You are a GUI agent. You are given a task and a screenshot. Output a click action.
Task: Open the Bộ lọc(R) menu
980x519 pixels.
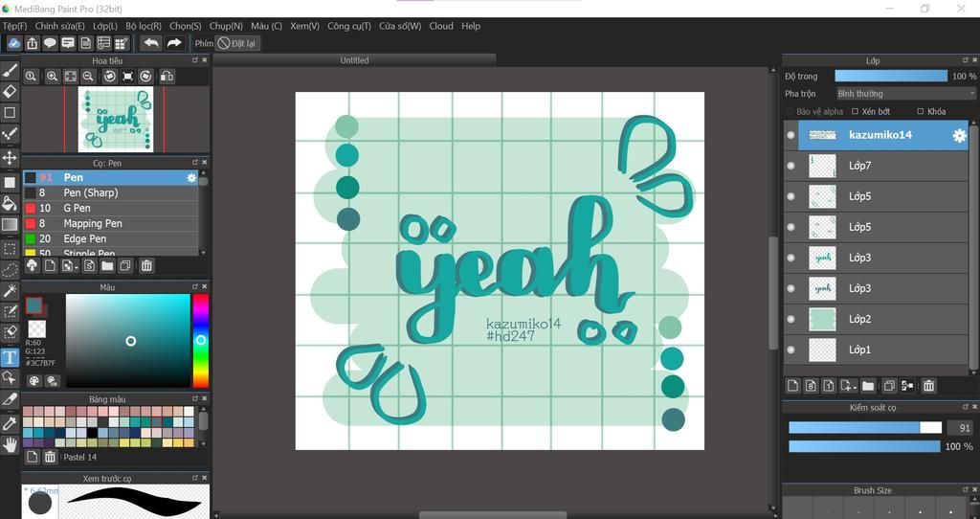144,26
